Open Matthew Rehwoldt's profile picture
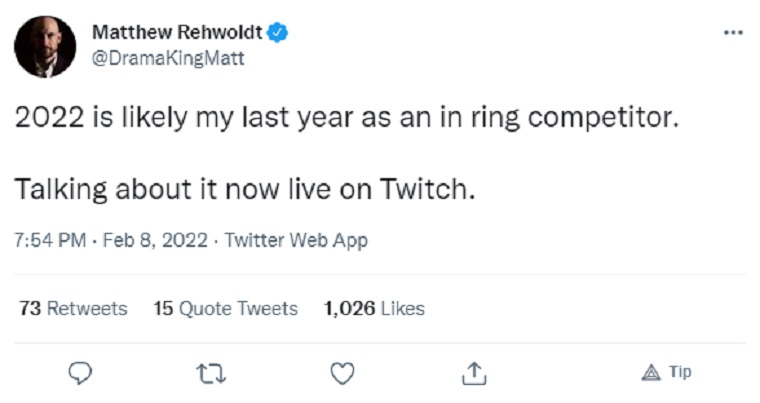The height and width of the screenshot is (403, 760). [45, 46]
